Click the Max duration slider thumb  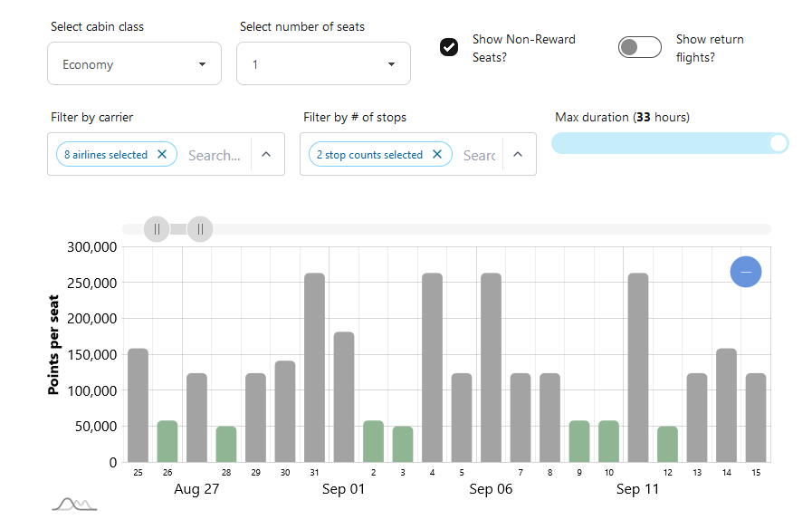pos(779,143)
